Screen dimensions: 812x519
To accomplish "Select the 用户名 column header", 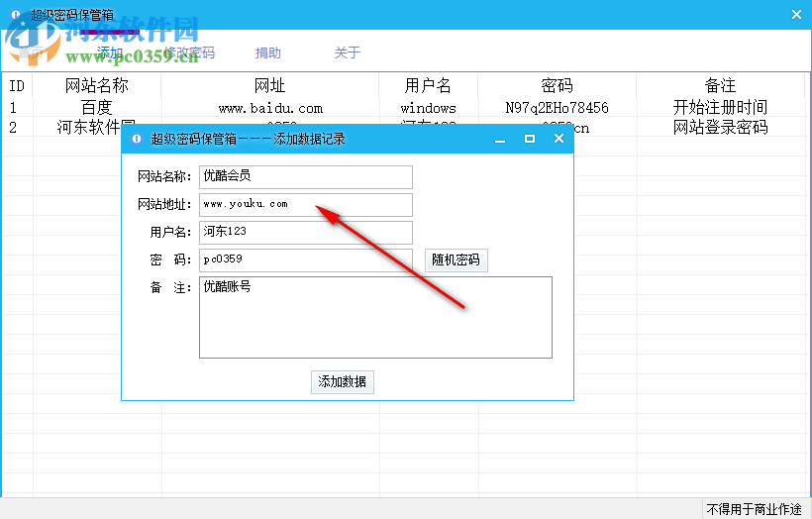I will (x=428, y=85).
